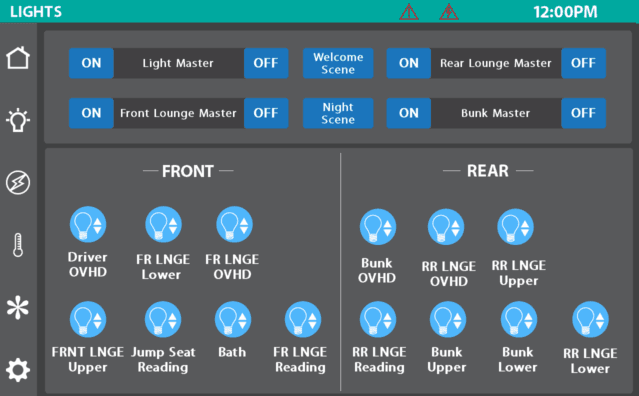The width and height of the screenshot is (639, 396).
Task: Toggle the Bunk Lower light
Action: [519, 319]
